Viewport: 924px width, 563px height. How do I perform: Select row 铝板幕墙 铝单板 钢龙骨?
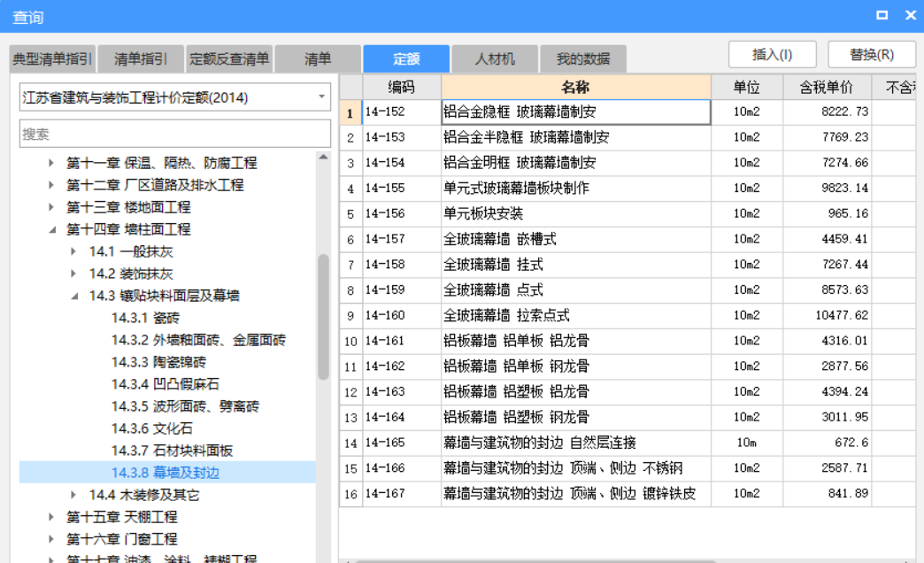[x=576, y=366]
